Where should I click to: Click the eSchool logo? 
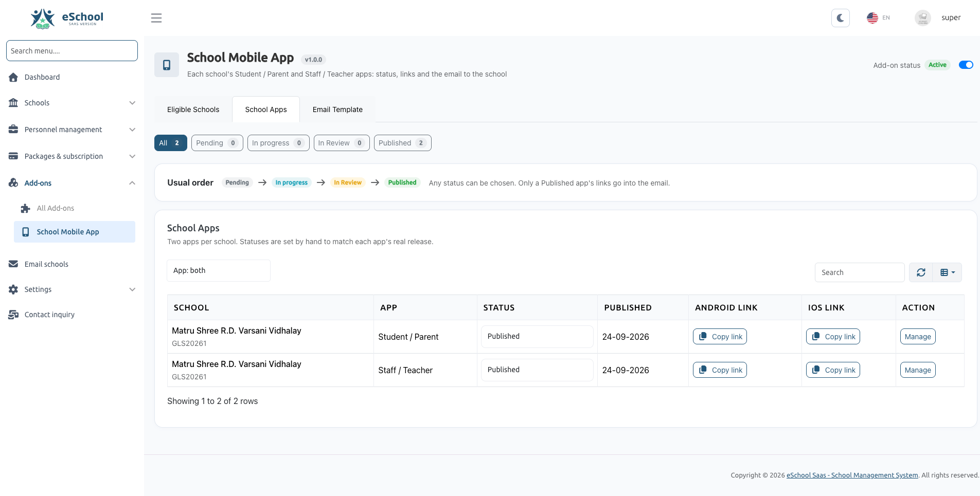click(x=67, y=18)
